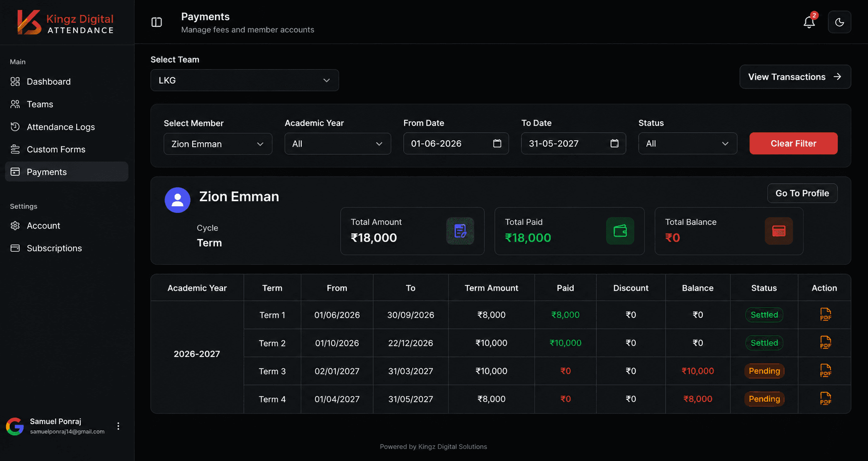This screenshot has height=461, width=868.
Task: Toggle the sidebar collapse icon
Action: 156,22
